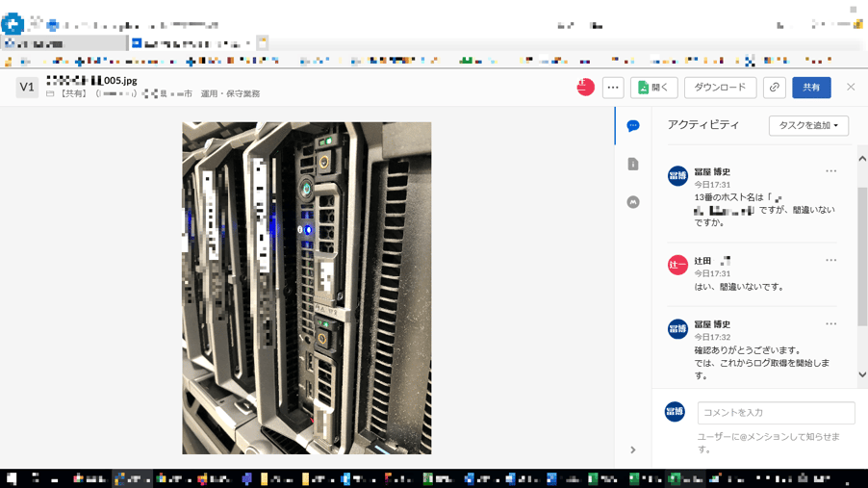Image resolution: width=868 pixels, height=488 pixels.
Task: Click the ダウンロード button
Action: (x=720, y=88)
